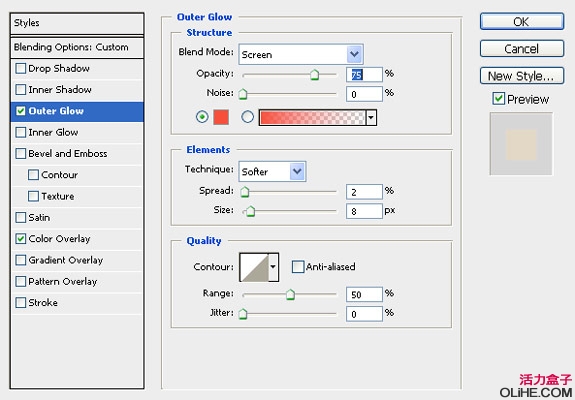Open the glow gradient editor bar

pos(312,117)
